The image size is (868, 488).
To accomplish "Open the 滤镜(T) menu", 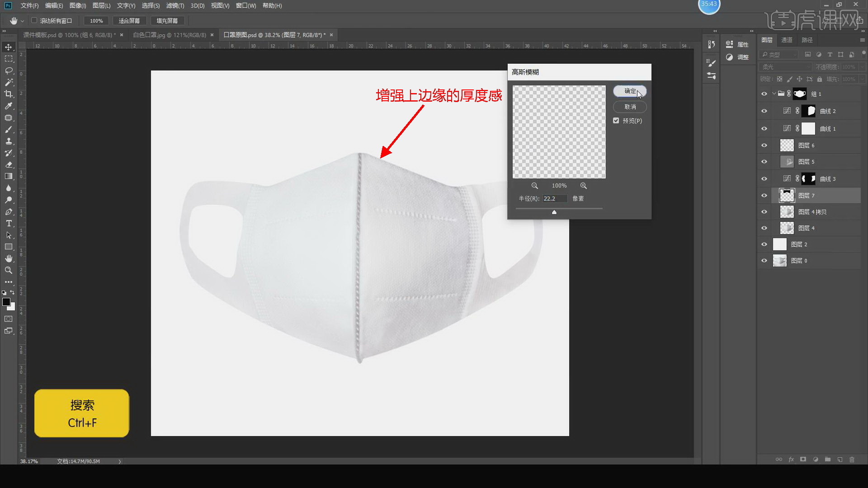I will coord(175,5).
